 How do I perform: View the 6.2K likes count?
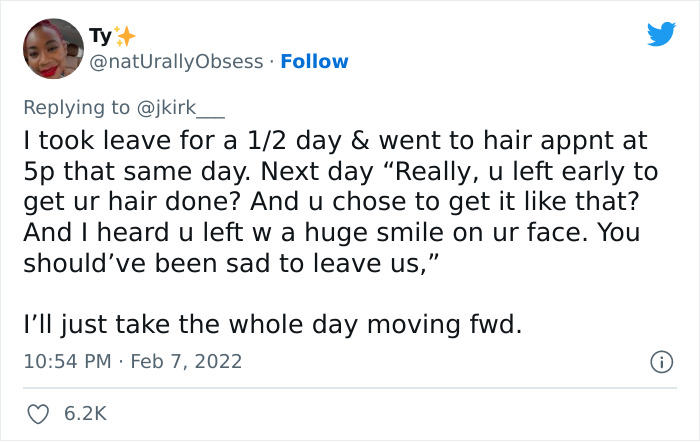click(86, 412)
